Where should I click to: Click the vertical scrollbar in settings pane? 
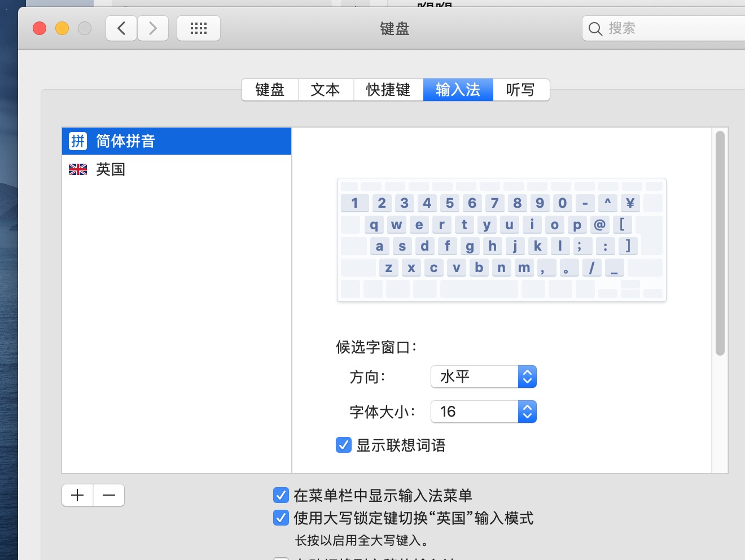tap(720, 243)
